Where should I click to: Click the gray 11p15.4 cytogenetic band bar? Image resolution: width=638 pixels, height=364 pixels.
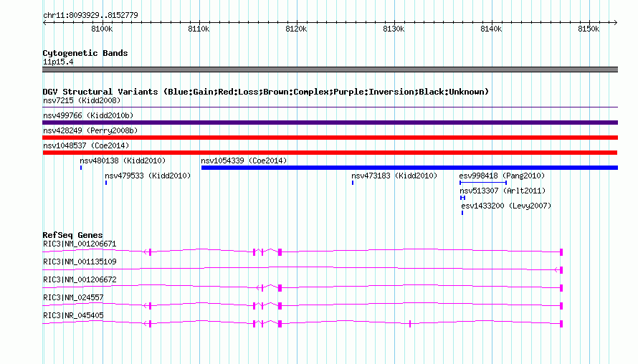coord(330,70)
